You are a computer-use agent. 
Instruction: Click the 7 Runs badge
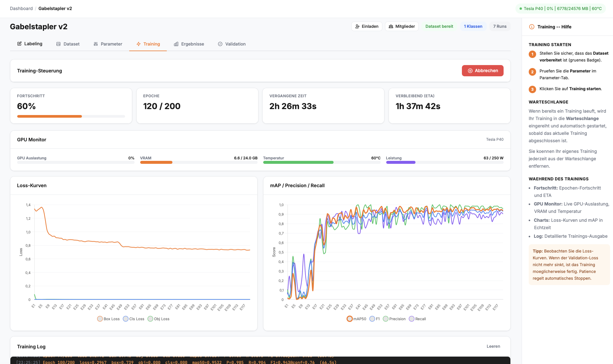[x=500, y=26]
